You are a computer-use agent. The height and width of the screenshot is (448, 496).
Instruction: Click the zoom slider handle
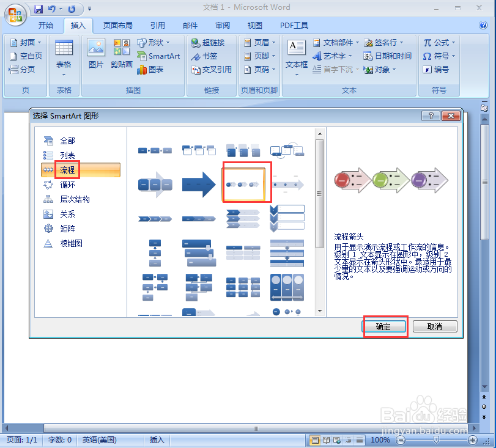(x=436, y=439)
